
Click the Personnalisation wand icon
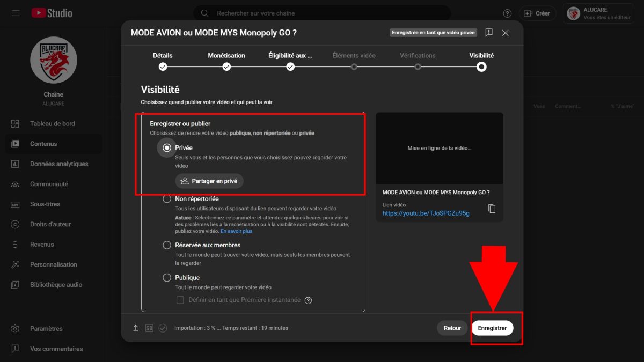coord(15,264)
